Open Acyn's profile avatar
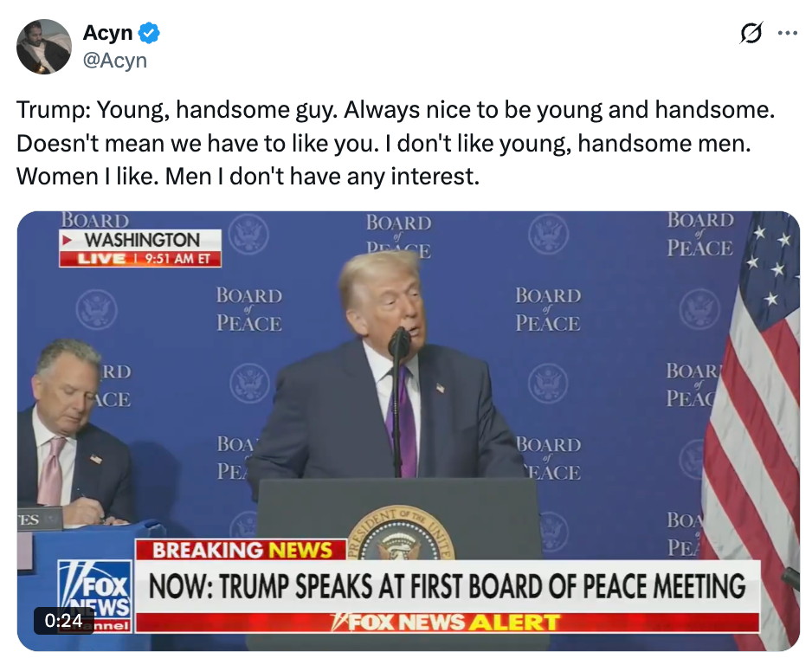 (x=44, y=47)
